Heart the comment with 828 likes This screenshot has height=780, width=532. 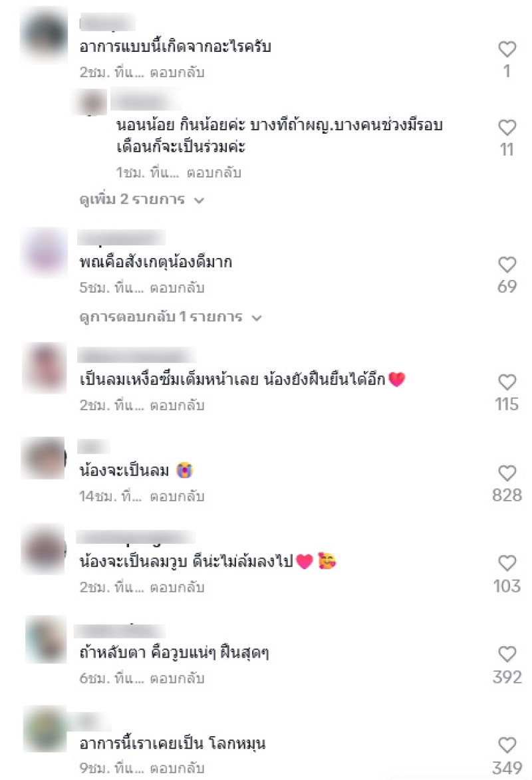[507, 473]
